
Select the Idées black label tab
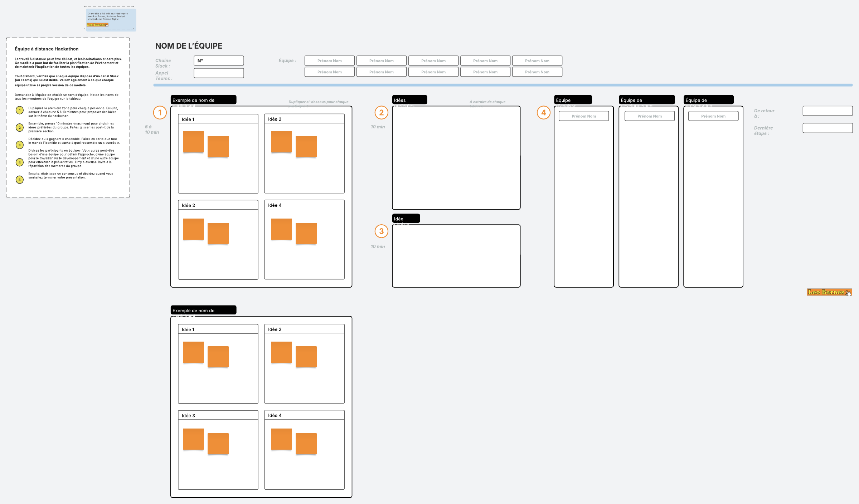click(409, 100)
